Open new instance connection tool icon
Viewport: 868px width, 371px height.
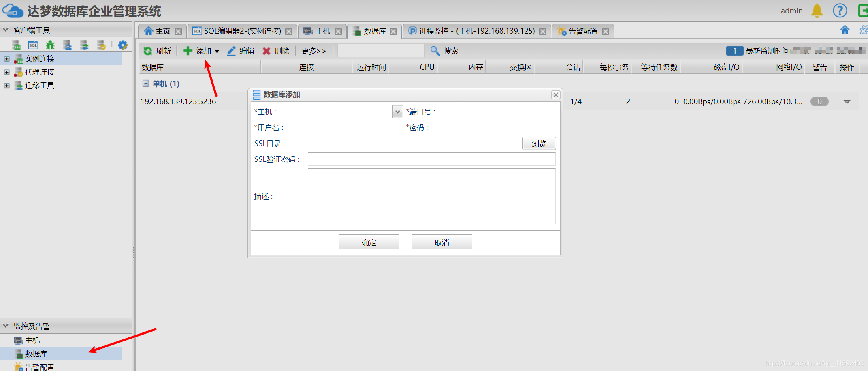pos(16,45)
